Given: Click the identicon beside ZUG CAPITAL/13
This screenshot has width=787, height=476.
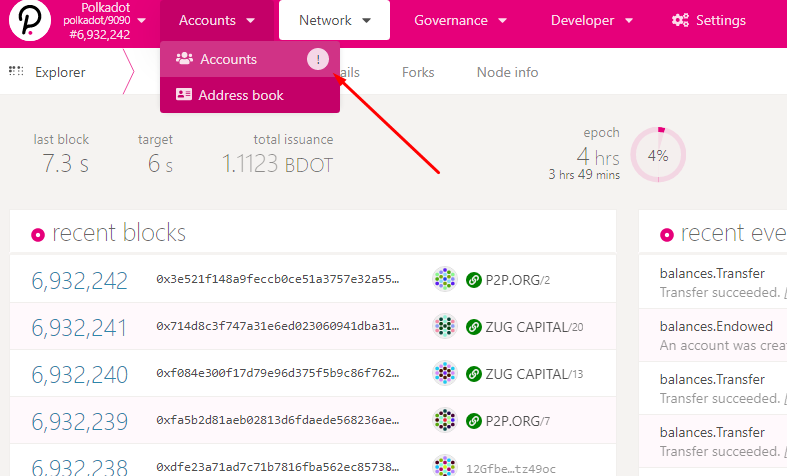Looking at the screenshot, I should pyautogui.click(x=445, y=374).
